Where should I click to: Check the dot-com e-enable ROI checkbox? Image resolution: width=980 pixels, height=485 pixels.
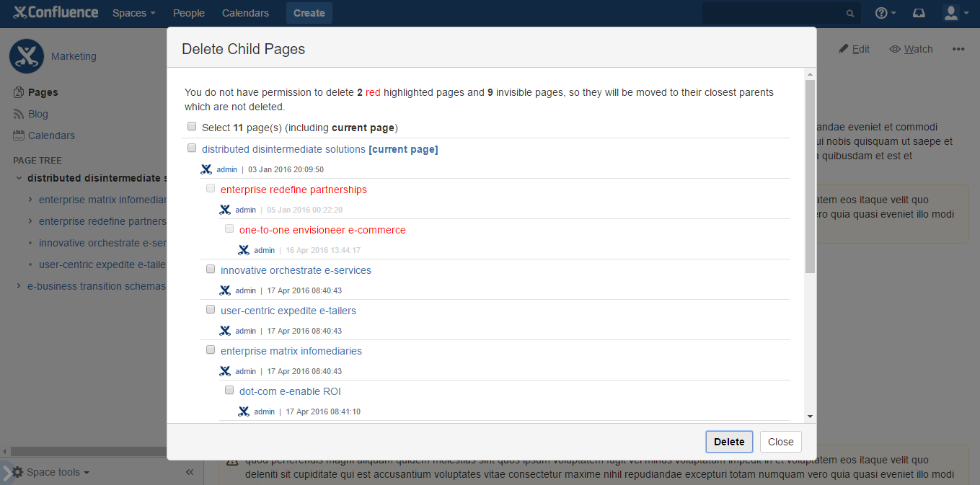[229, 391]
